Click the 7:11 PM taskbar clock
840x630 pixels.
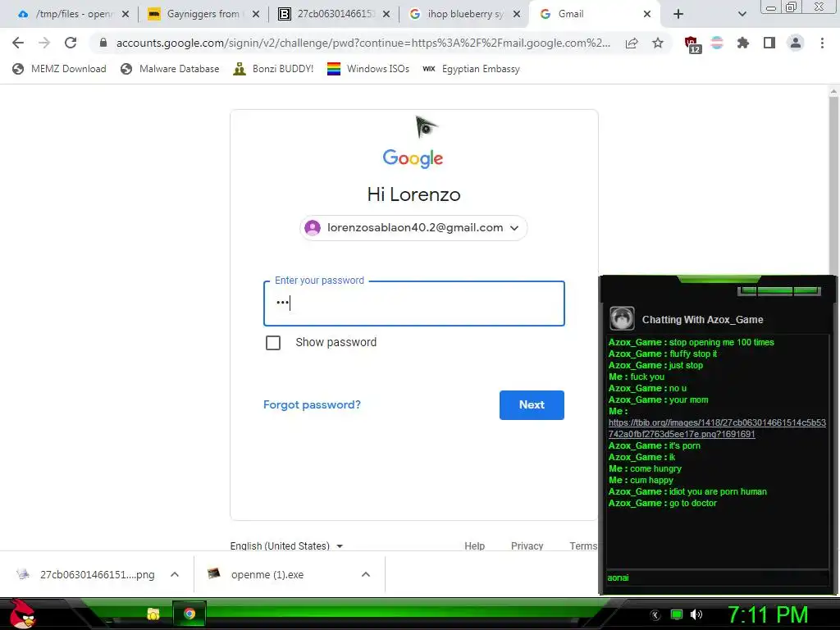point(768,614)
